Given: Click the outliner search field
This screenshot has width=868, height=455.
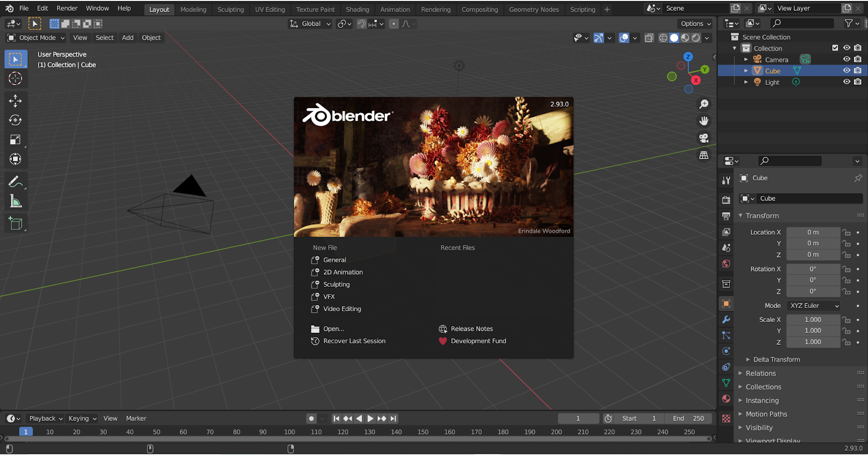Looking at the screenshot, I should (802, 23).
